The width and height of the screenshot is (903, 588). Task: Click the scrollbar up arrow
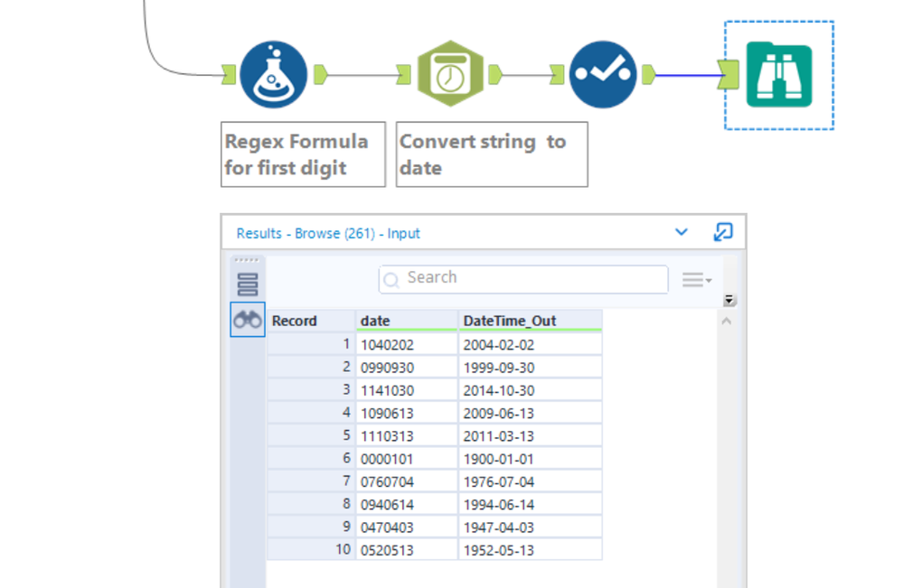(x=726, y=321)
